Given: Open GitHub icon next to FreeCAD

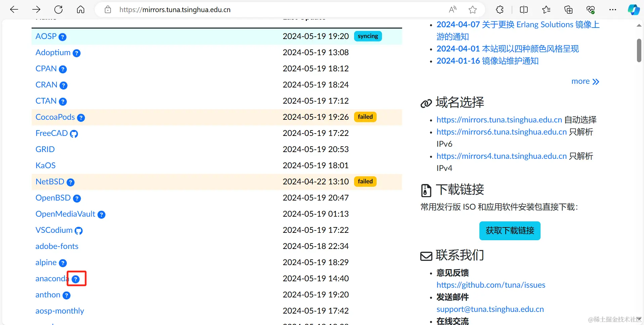Looking at the screenshot, I should (x=74, y=134).
